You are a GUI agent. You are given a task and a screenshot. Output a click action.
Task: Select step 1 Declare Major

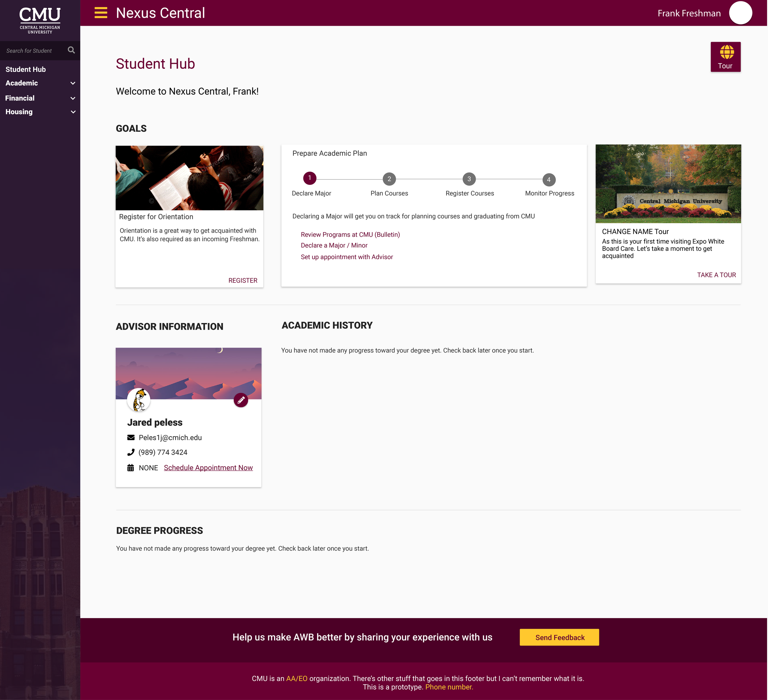310,178
